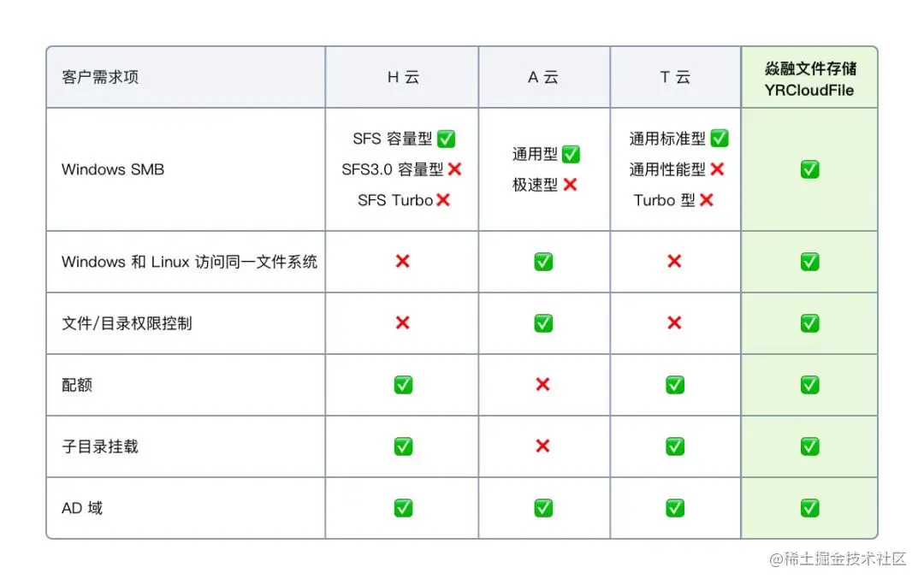The width and height of the screenshot is (924, 585).
Task: Click the AD 域 row label
Action: [x=82, y=508]
